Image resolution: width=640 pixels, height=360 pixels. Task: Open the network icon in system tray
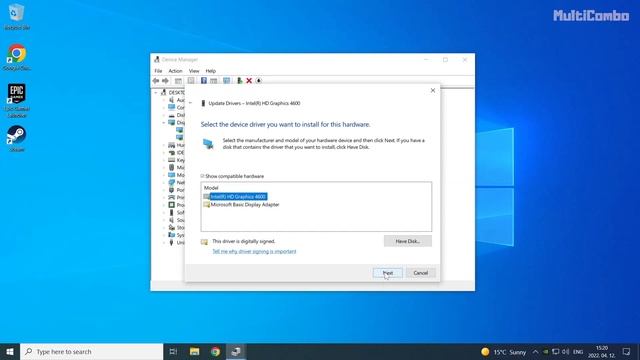coord(556,352)
